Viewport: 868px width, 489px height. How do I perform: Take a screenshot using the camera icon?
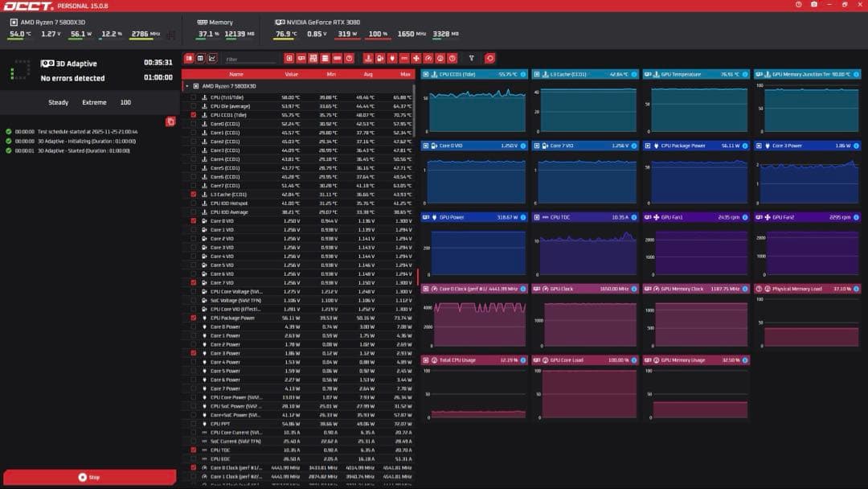pyautogui.click(x=814, y=5)
